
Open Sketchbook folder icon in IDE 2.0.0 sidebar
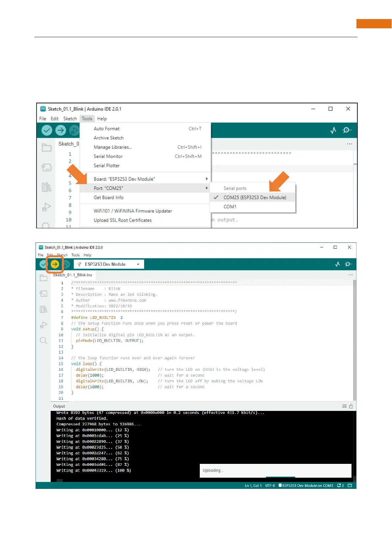click(x=43, y=278)
